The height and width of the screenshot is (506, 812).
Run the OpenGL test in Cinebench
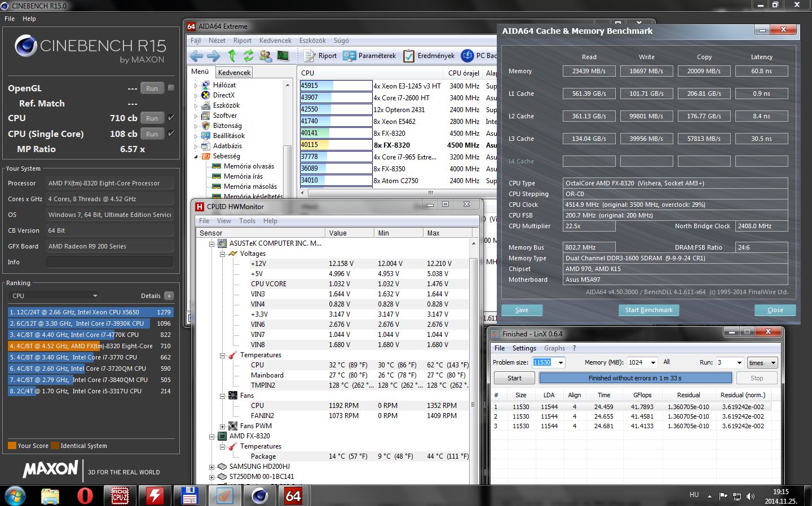click(x=152, y=88)
